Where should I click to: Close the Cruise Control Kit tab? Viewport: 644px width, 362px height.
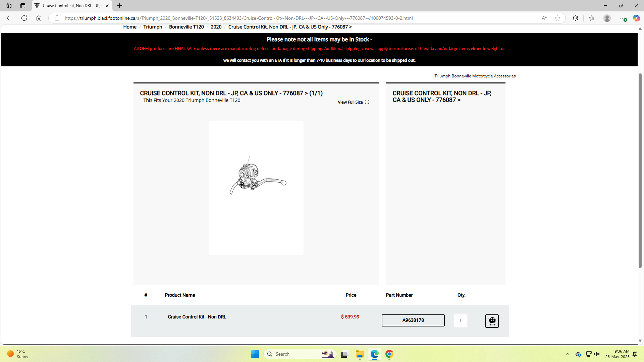coord(107,6)
